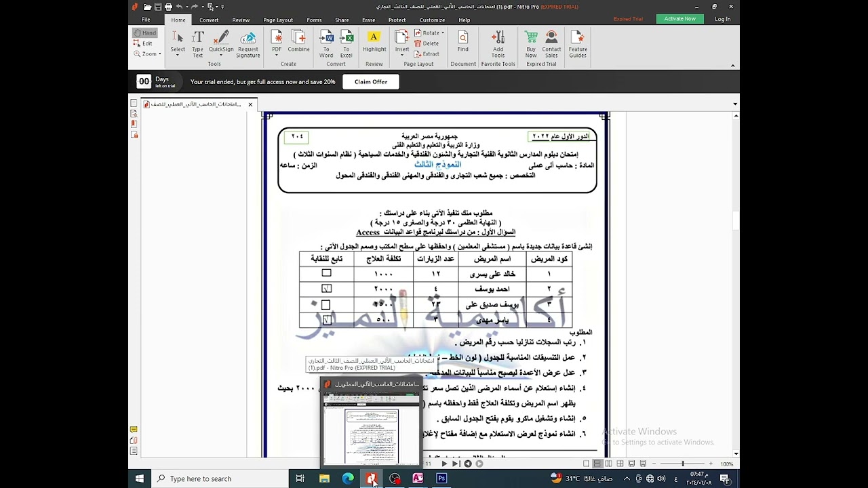Click the Log In link

723,19
